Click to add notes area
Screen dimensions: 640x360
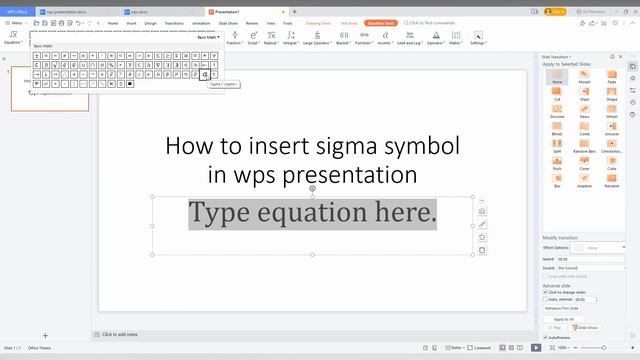[120, 334]
